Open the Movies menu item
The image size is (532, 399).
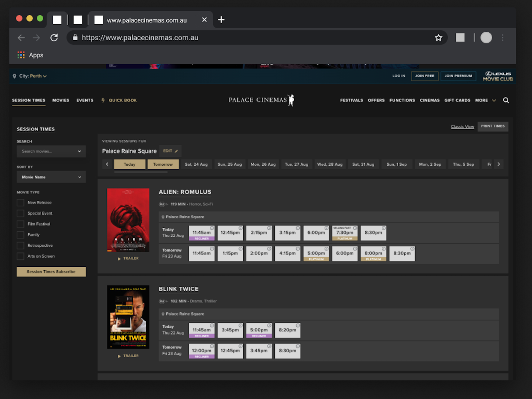tap(61, 100)
